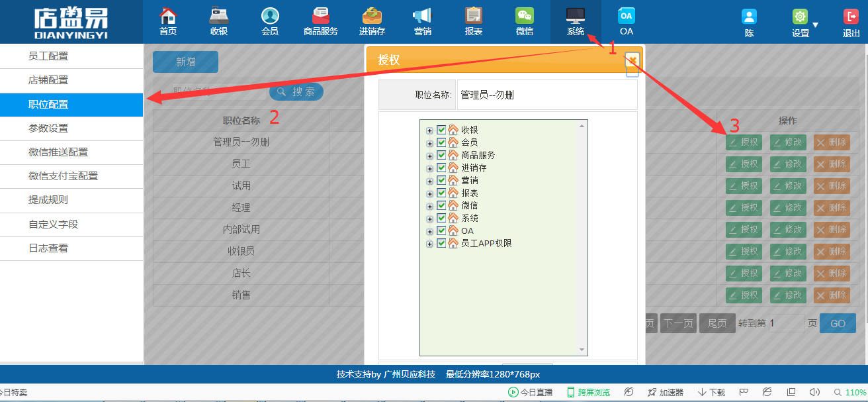Uncheck the 进销存 permission checkbox
This screenshot has width=868, height=402.
441,168
